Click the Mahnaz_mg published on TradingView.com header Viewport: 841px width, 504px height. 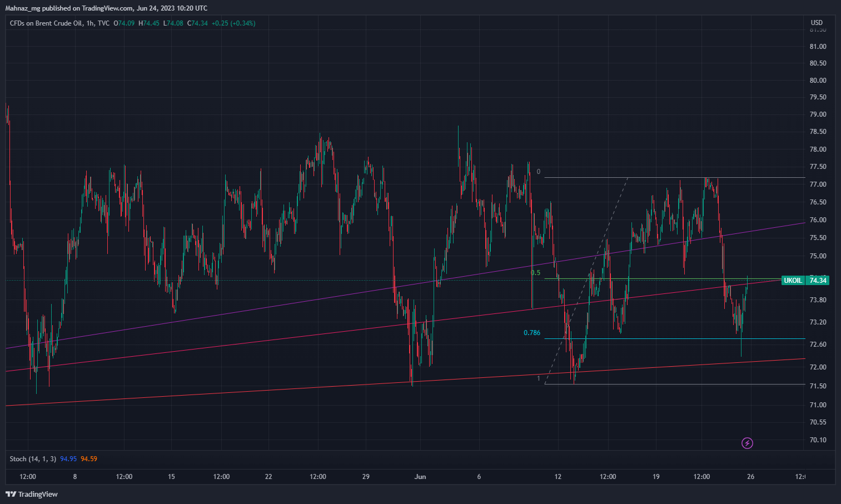[x=106, y=8]
